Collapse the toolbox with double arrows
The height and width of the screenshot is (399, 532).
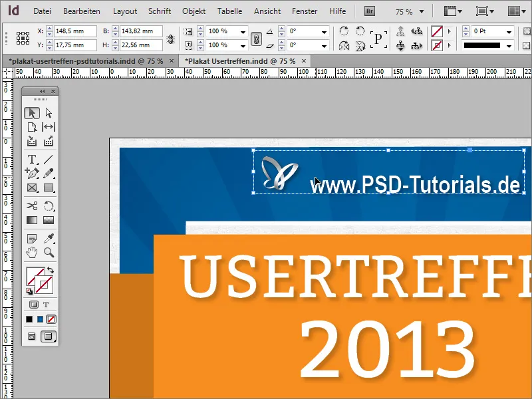(42, 91)
